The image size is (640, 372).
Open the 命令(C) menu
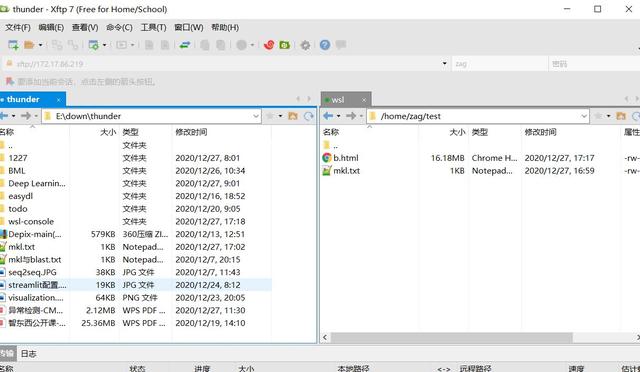119,27
